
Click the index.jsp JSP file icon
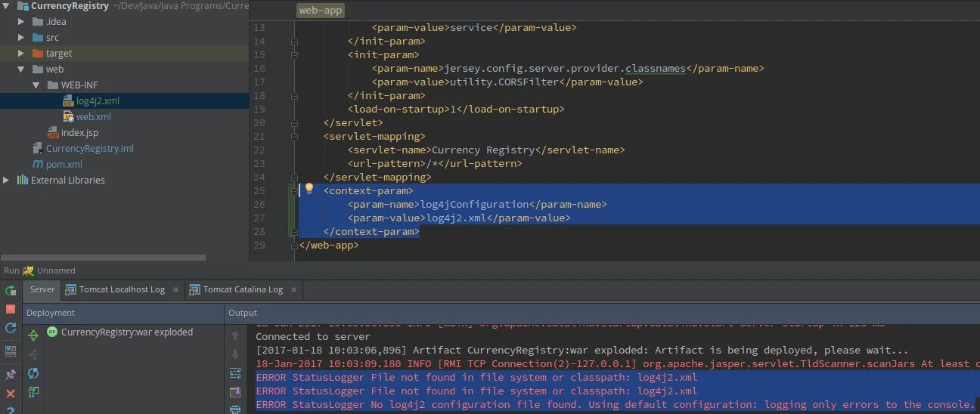tap(53, 132)
